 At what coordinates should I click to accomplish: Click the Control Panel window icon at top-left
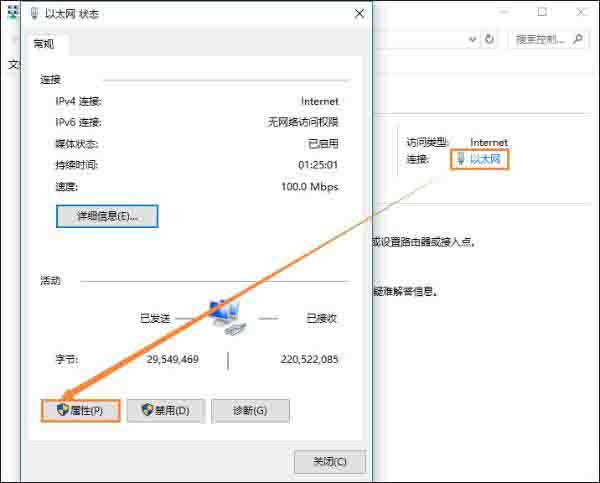pos(11,12)
